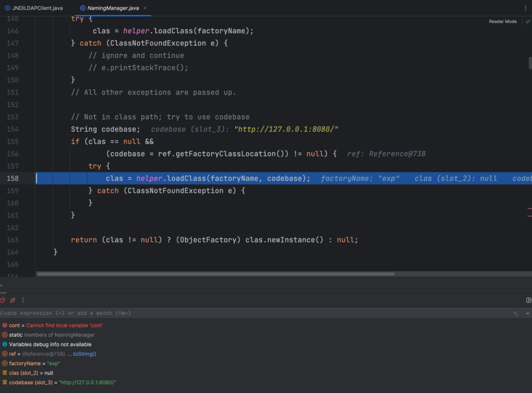Click inline hint codebase (slot_3) value
The image size is (532, 393).
click(x=286, y=129)
